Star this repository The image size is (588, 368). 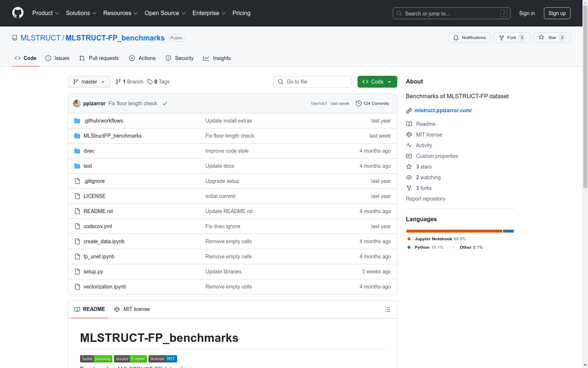click(552, 38)
